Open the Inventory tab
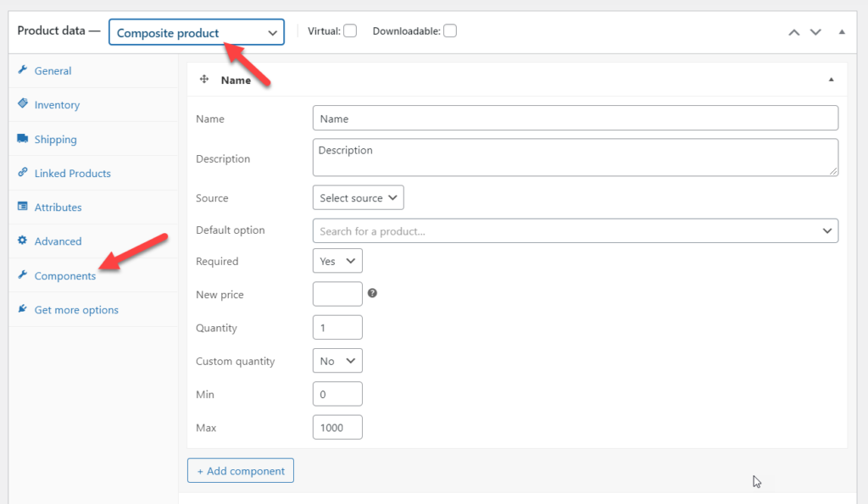 (x=93, y=105)
